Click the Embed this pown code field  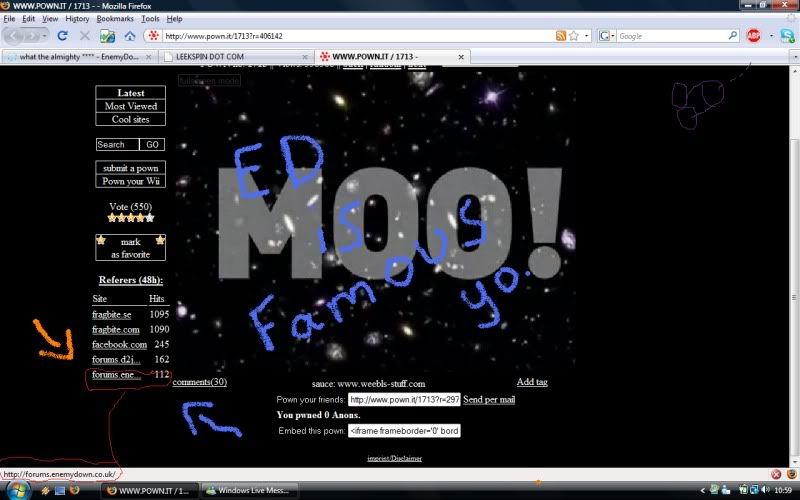(x=404, y=431)
